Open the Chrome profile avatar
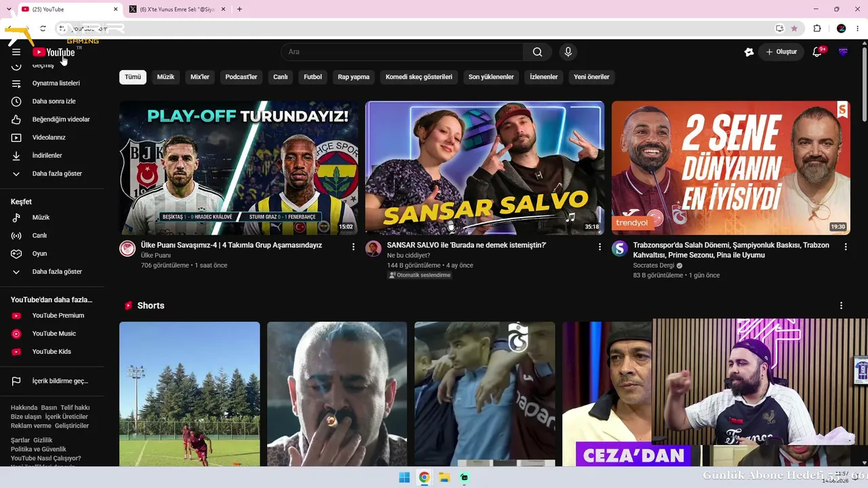The height and width of the screenshot is (488, 868). tap(841, 28)
